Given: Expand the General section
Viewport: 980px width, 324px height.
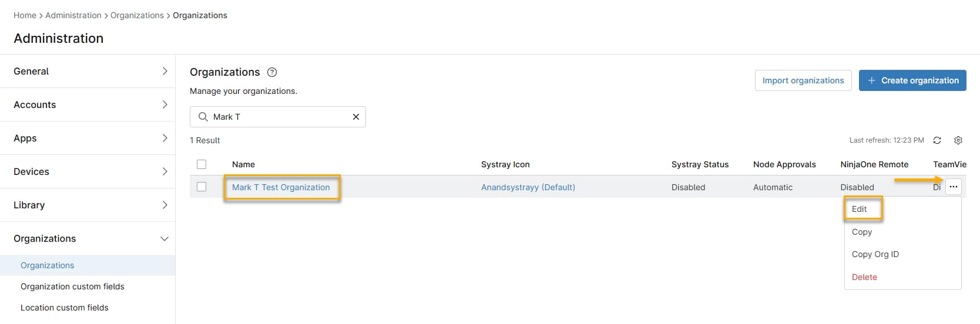Looking at the screenshot, I should 88,71.
